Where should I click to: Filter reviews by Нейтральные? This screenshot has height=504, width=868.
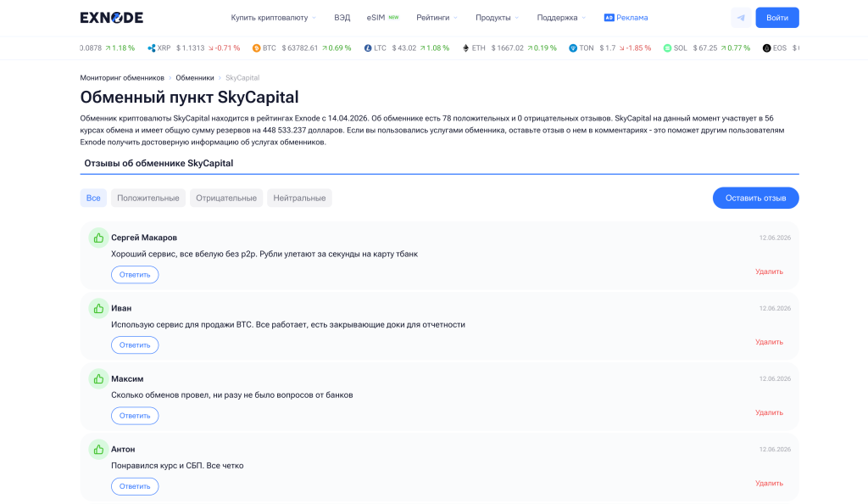coord(299,198)
